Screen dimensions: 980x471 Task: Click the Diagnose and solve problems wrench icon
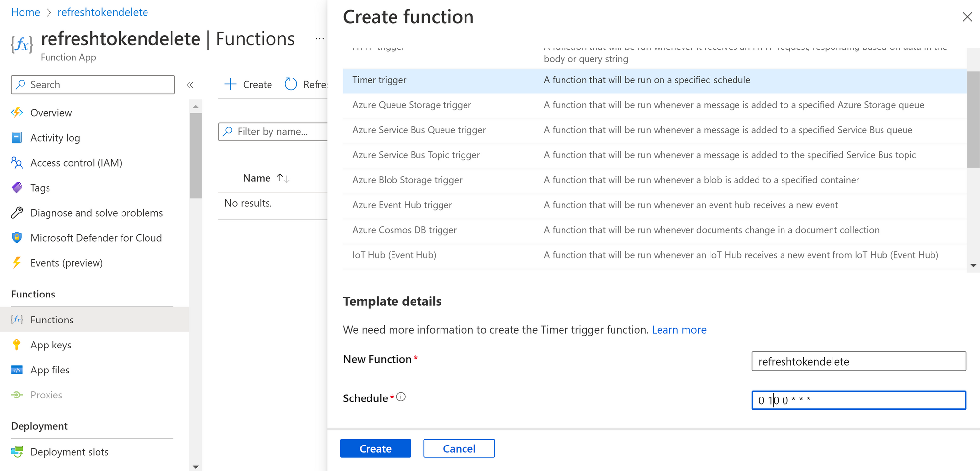pos(17,212)
